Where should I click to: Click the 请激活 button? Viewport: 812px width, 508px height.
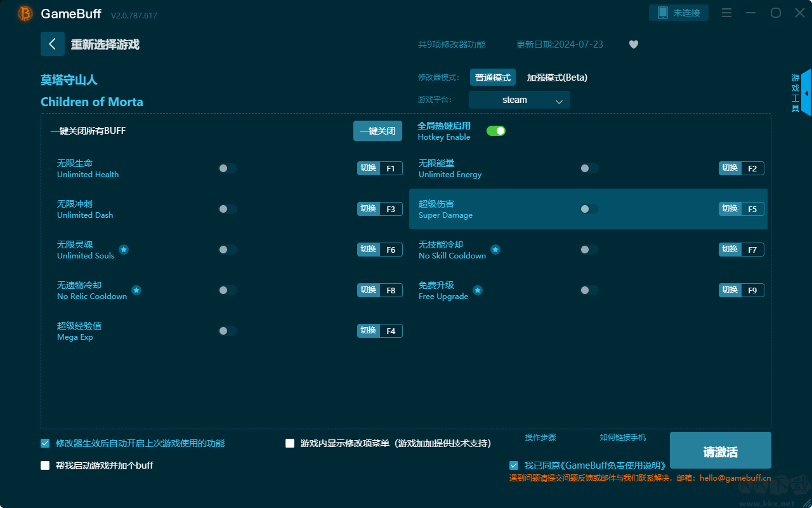(x=721, y=451)
